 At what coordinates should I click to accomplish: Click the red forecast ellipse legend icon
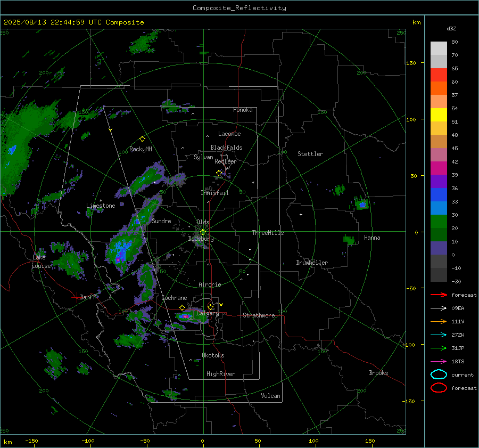coord(439,388)
